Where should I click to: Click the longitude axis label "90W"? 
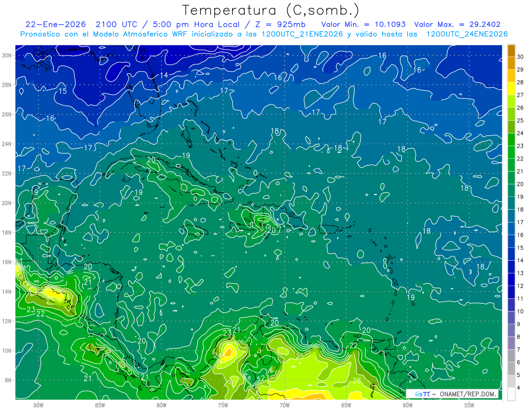click(38, 405)
